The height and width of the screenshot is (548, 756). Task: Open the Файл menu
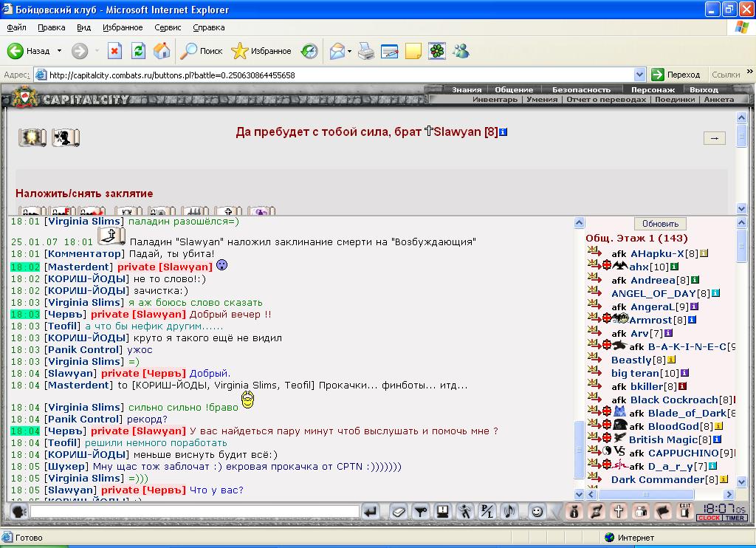pos(16,27)
